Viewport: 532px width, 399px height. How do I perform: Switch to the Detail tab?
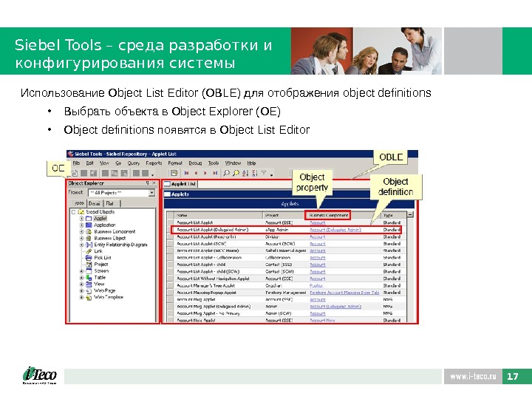(x=95, y=204)
